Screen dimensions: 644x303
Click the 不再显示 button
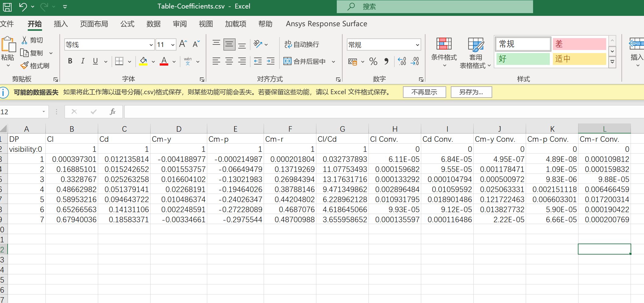coord(424,92)
